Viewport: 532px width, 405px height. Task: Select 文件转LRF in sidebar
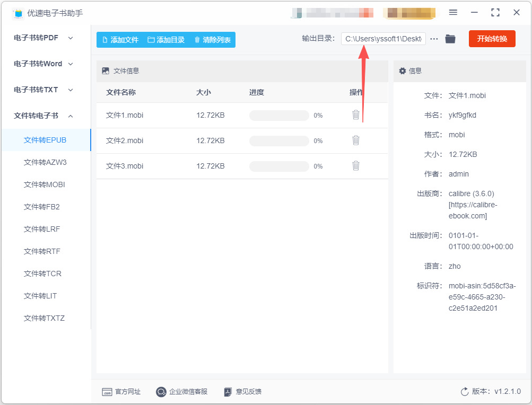(42, 229)
